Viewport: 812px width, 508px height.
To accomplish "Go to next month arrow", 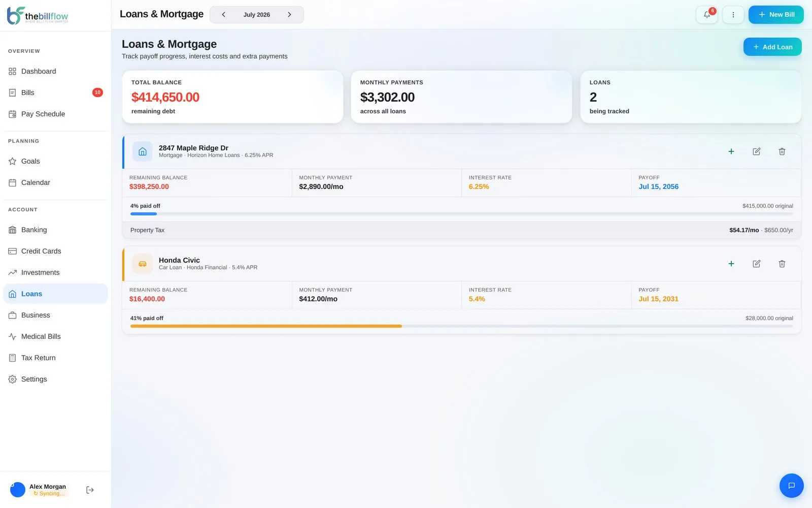I will pos(289,15).
